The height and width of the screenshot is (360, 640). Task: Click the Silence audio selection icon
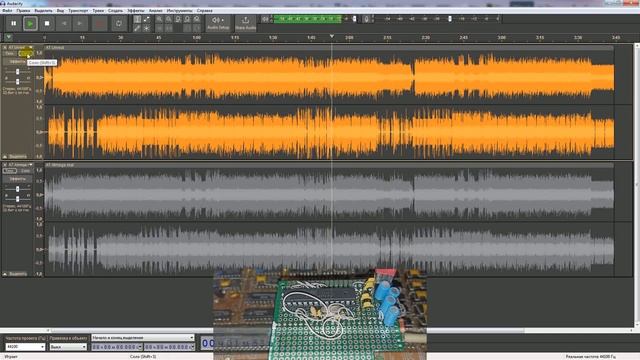169,28
